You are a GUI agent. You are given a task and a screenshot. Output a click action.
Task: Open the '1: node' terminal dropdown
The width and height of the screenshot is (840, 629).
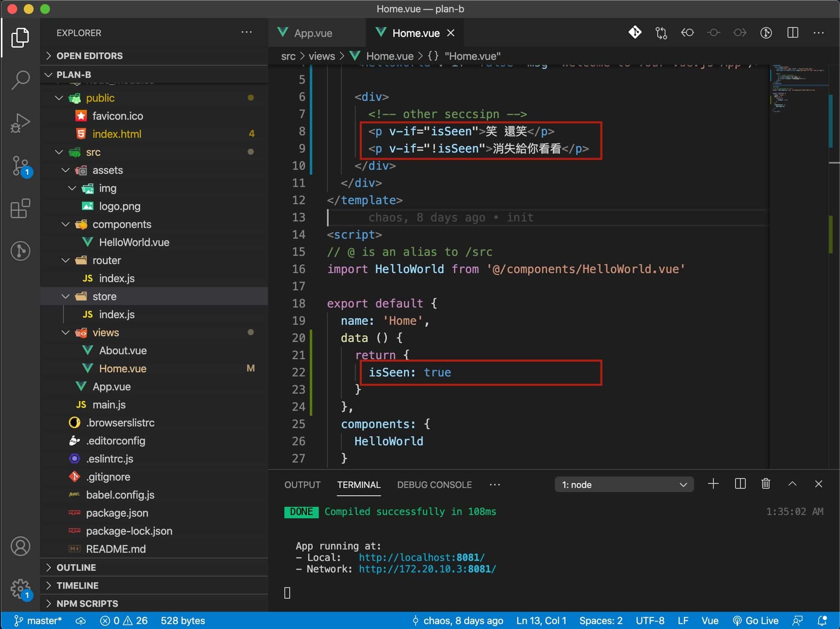(x=624, y=485)
